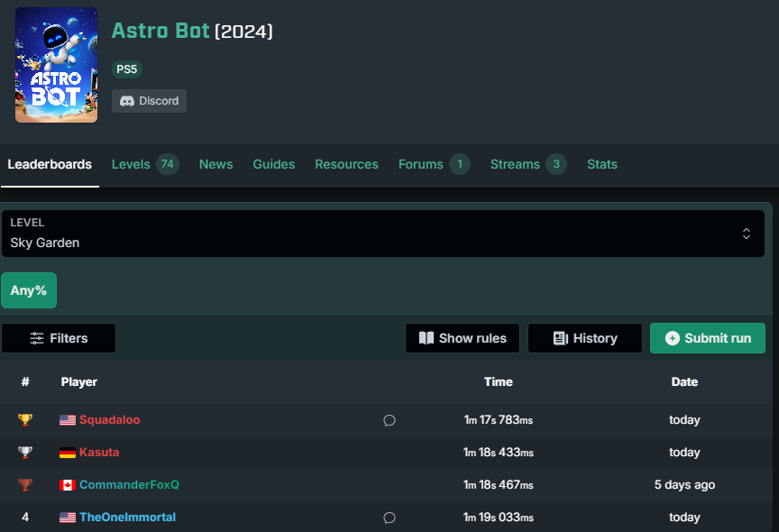Screen dimensions: 779x532
Task: Open the run timed 1m 17s 783ms
Action: [499, 419]
